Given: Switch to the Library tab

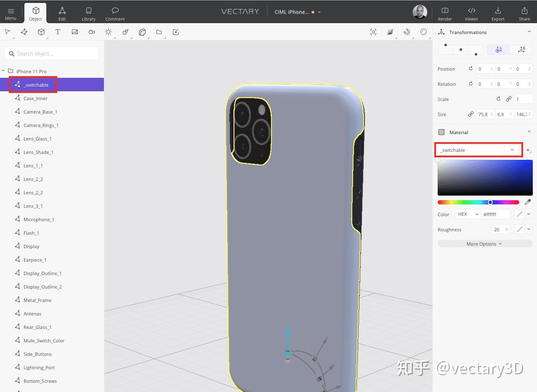Looking at the screenshot, I should [88, 12].
